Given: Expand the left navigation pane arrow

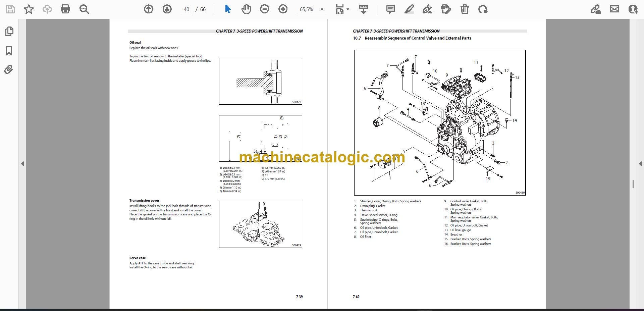Looking at the screenshot, I should pos(22,164).
